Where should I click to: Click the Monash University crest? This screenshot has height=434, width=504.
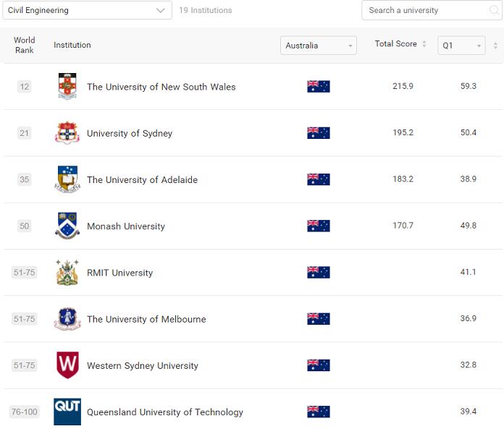[x=67, y=226]
